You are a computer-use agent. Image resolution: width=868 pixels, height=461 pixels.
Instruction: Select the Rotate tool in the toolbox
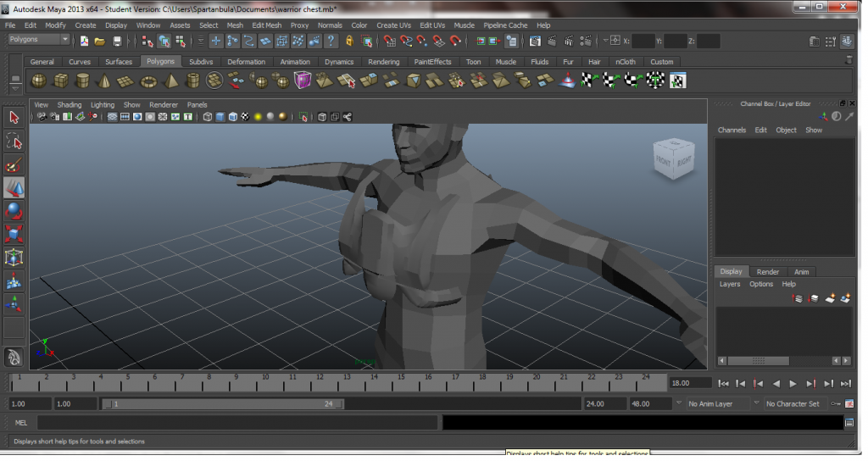pos(14,211)
